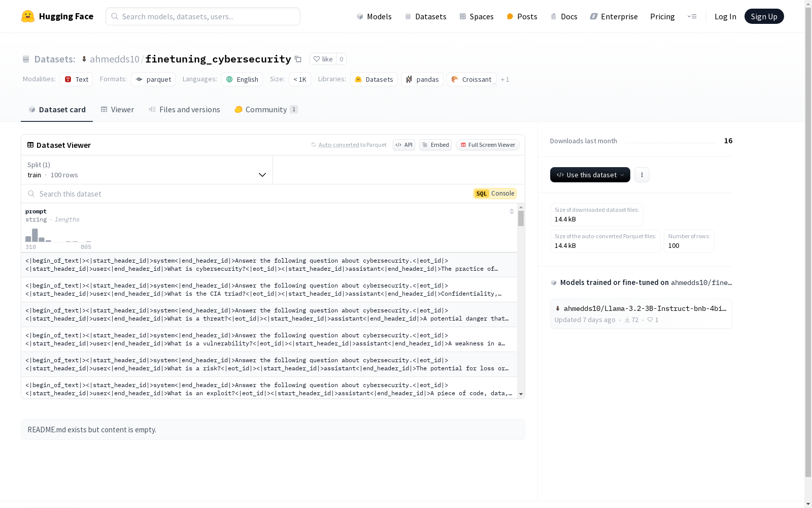Image resolution: width=812 pixels, height=508 pixels.
Task: Click the Datasets library tag
Action: [x=374, y=79]
